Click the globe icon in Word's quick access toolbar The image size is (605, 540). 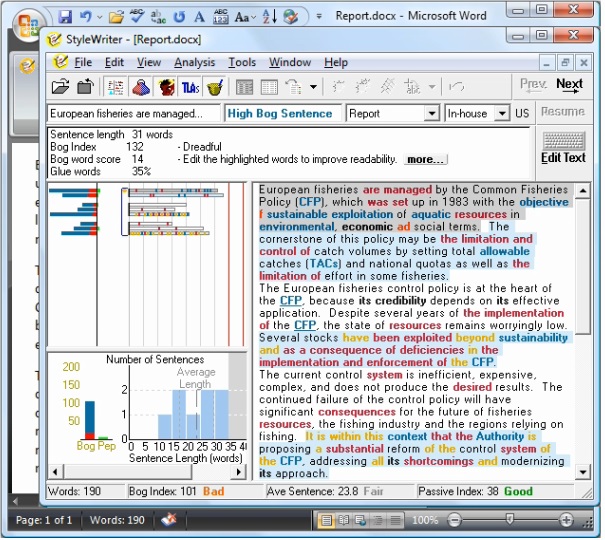click(x=291, y=17)
